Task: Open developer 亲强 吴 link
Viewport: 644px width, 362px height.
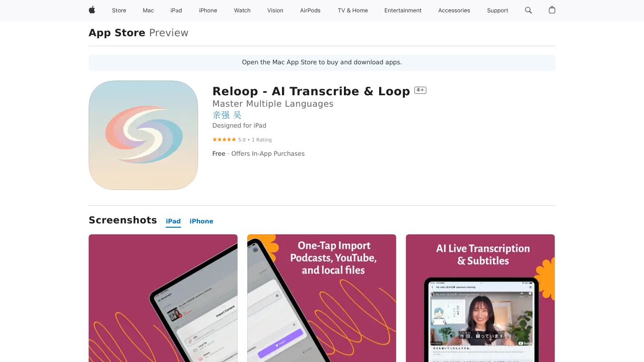Action: (x=227, y=115)
